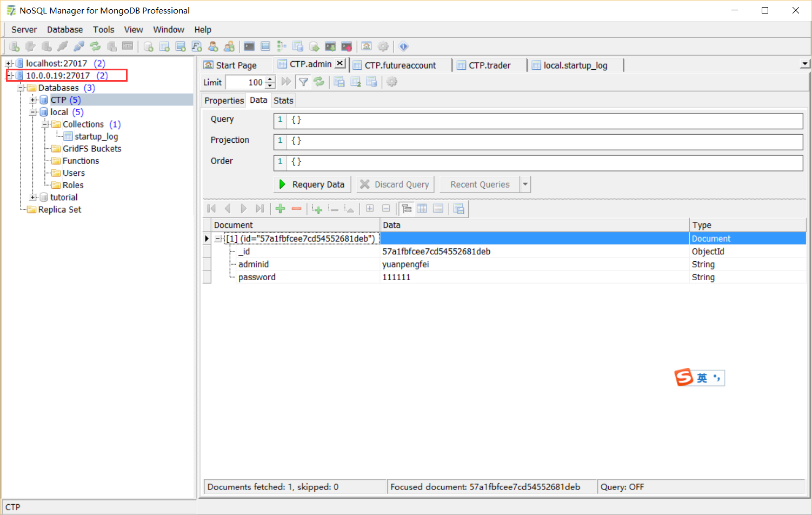Switch to text list view mode
812x515 pixels.
click(x=438, y=209)
